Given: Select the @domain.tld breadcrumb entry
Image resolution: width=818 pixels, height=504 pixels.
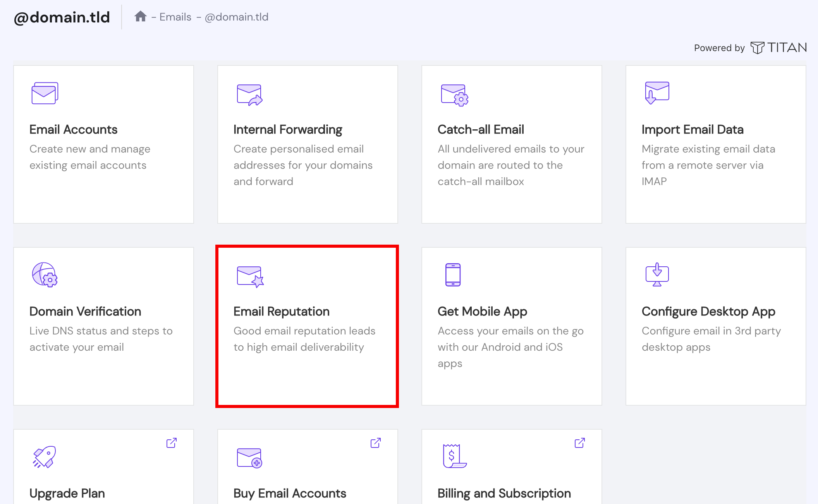Looking at the screenshot, I should [237, 17].
